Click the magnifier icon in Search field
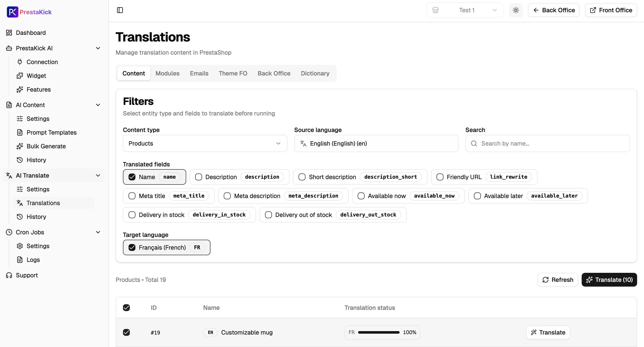The width and height of the screenshot is (644, 347). pos(474,143)
